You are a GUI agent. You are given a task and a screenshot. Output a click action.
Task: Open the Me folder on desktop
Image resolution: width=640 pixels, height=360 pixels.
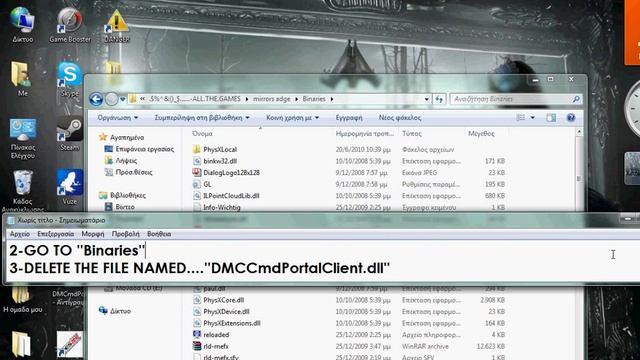tap(21, 78)
